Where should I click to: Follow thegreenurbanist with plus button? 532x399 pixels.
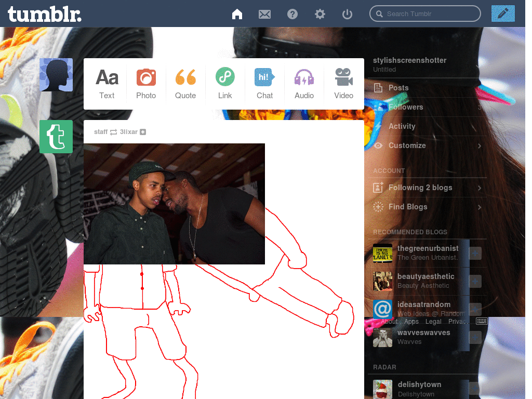(x=475, y=253)
